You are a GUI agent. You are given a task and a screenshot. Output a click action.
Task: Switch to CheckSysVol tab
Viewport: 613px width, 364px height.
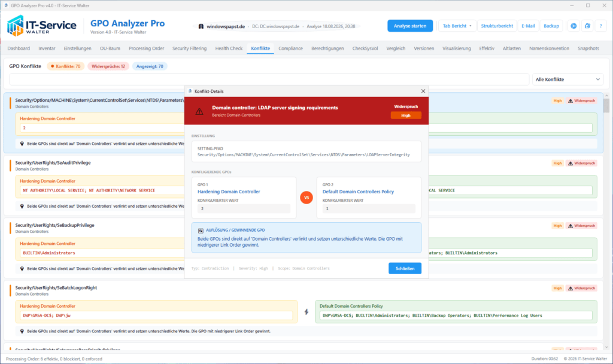point(365,48)
